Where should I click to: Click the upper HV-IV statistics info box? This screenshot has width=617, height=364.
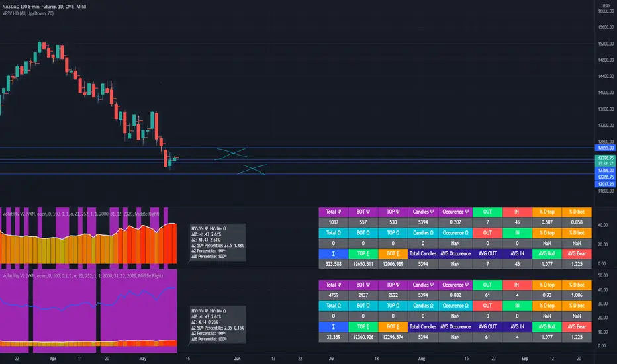click(218, 242)
